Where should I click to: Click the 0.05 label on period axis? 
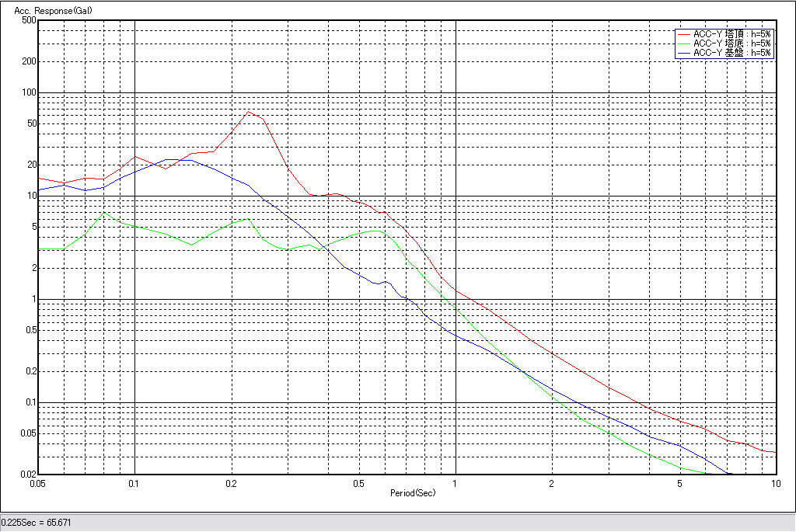[39, 483]
